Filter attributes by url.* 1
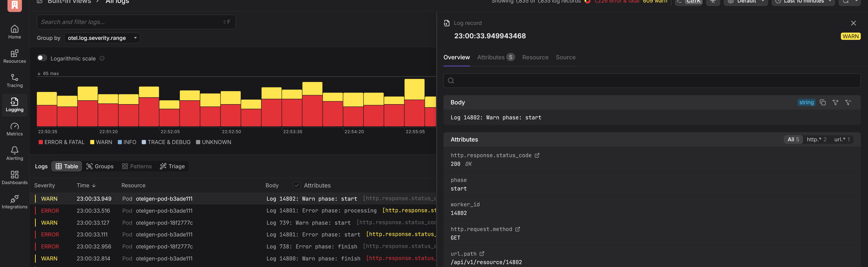 pyautogui.click(x=842, y=140)
